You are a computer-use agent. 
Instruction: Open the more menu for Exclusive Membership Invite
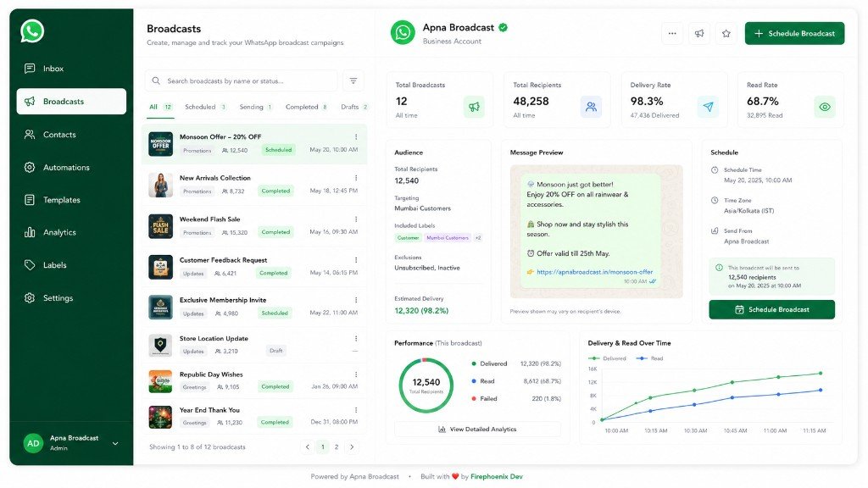(356, 300)
